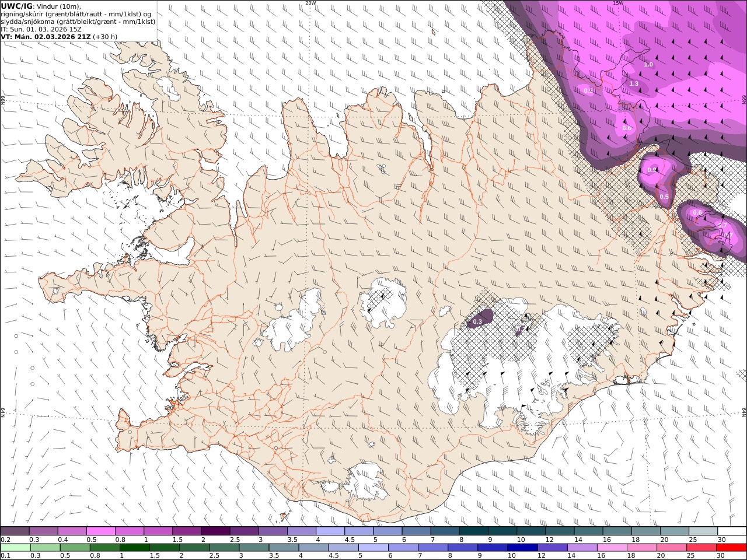Pick the light pink 16–18 rain legend swatch
The height and width of the screenshot is (560, 747).
coord(612,548)
